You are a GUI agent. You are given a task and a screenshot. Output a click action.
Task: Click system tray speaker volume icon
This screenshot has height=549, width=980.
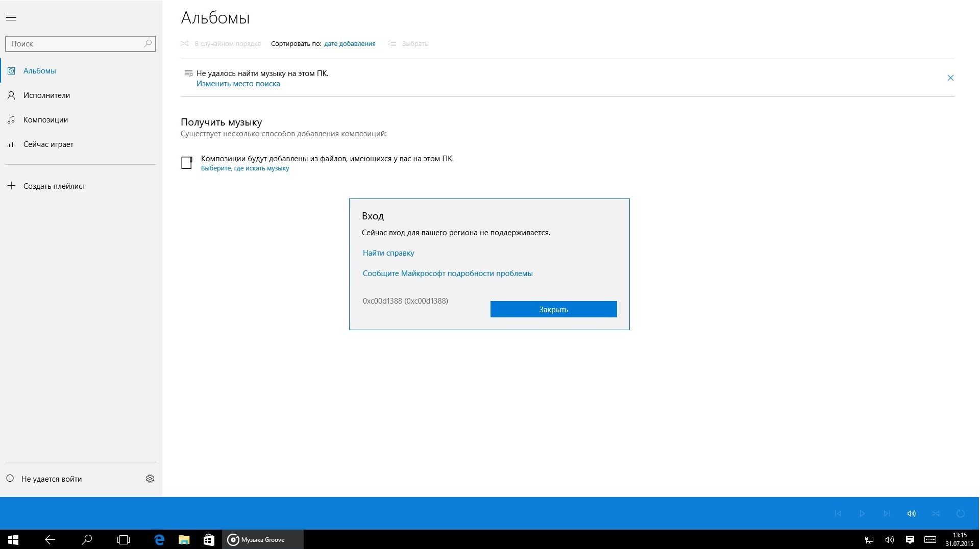(890, 540)
